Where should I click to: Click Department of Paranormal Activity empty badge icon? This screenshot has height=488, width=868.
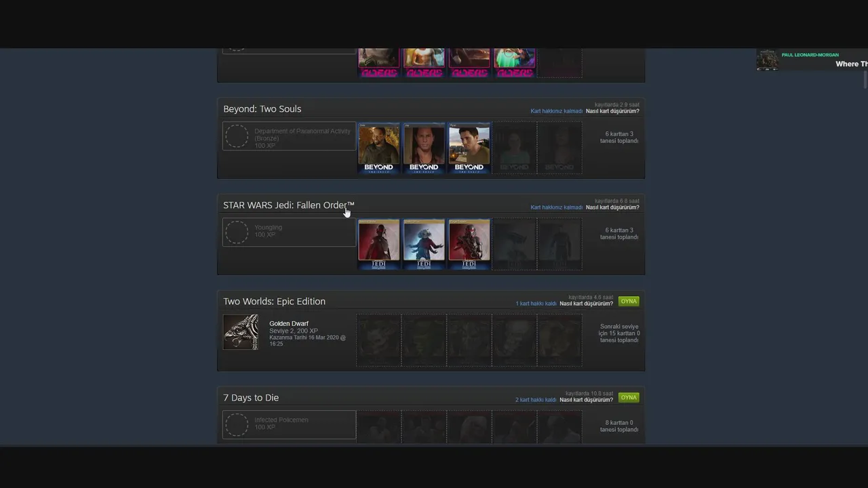[237, 136]
